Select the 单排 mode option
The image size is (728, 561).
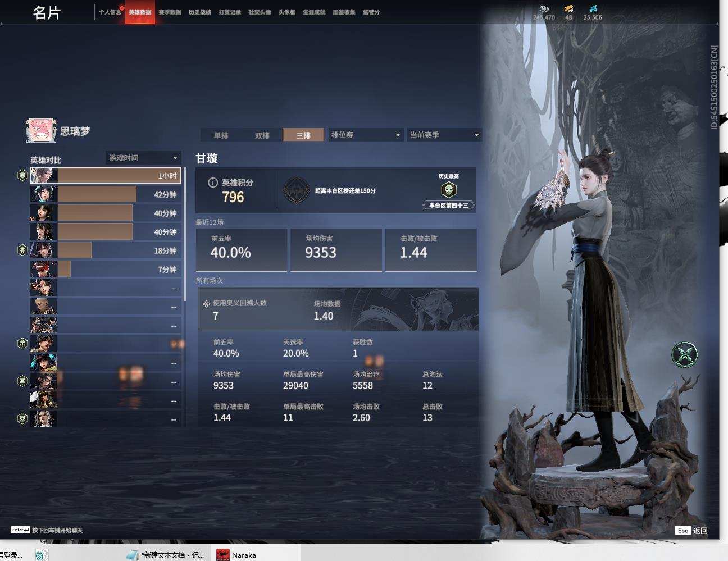coord(221,135)
